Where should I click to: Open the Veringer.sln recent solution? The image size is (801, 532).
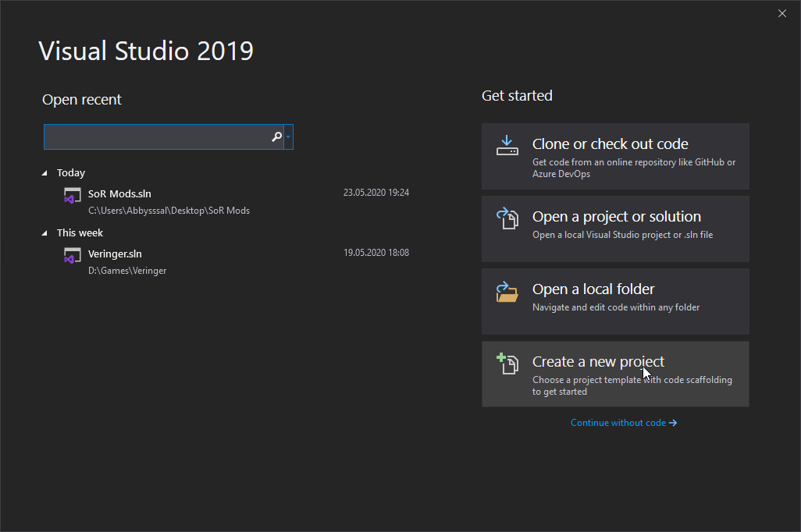pyautogui.click(x=115, y=254)
